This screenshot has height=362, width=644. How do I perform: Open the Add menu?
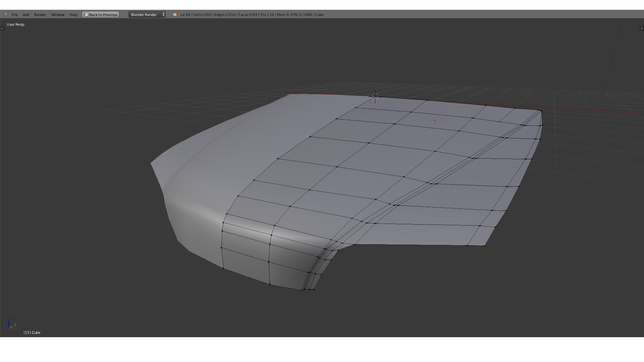26,15
